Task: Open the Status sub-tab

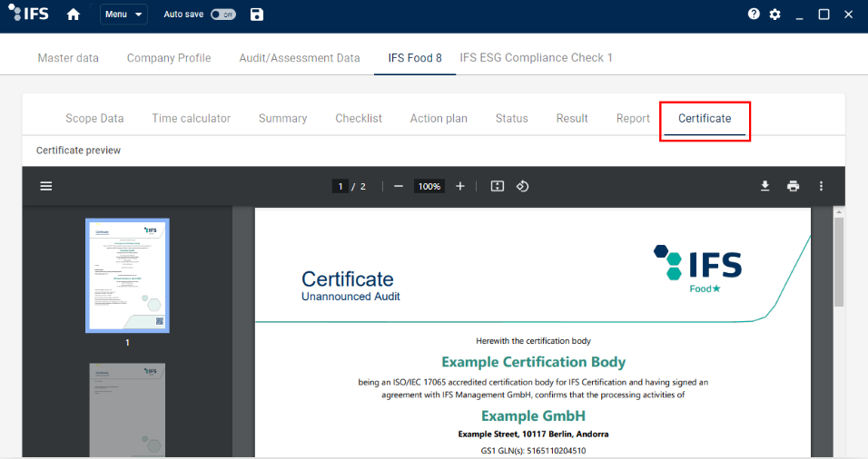Action: click(x=511, y=118)
